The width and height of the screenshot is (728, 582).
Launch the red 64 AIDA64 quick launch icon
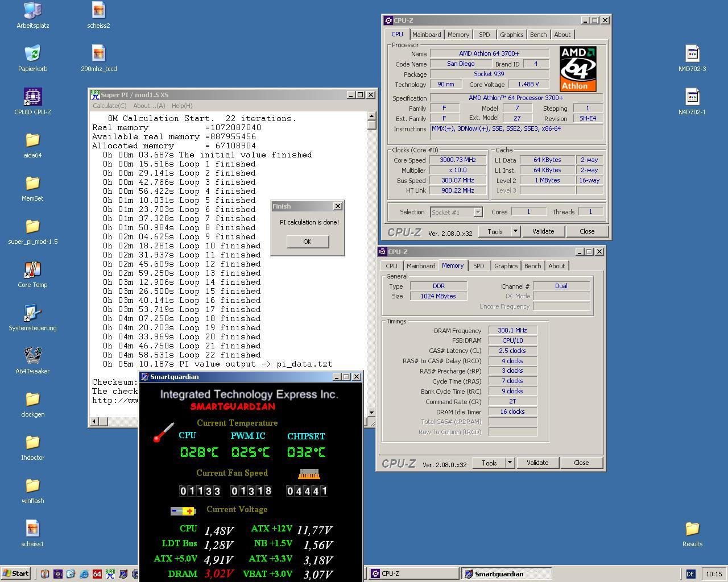pos(97,574)
